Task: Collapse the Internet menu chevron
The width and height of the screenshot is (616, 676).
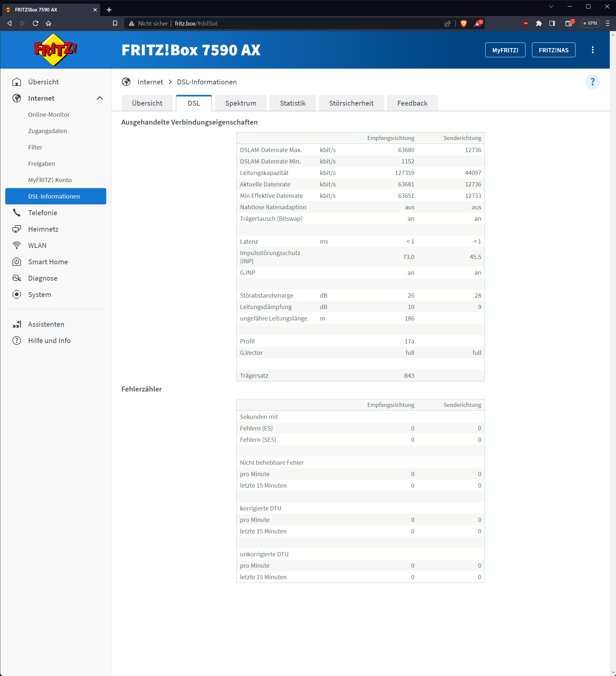Action: click(99, 98)
